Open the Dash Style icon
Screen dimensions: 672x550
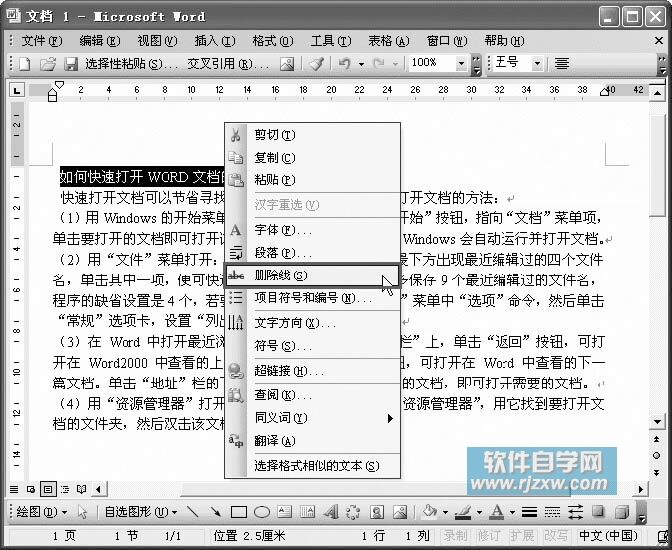(x=552, y=512)
